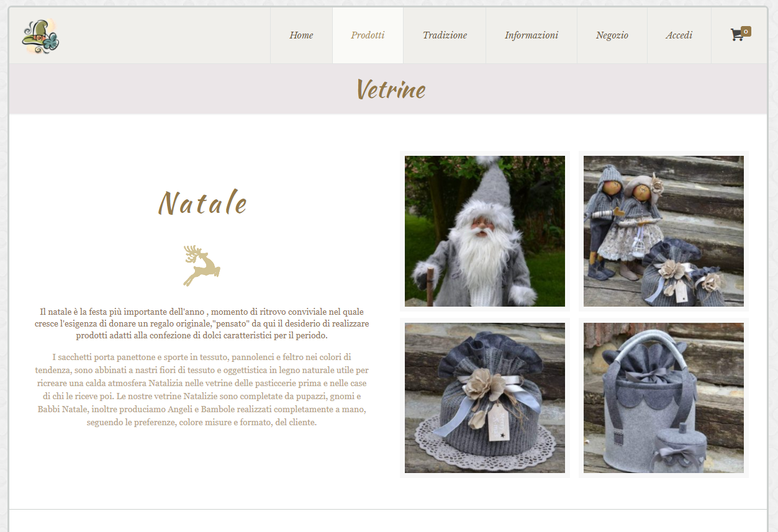Viewport: 778px width, 532px height.
Task: Enlarge the panettone sack with ribbon photo
Action: pos(485,398)
